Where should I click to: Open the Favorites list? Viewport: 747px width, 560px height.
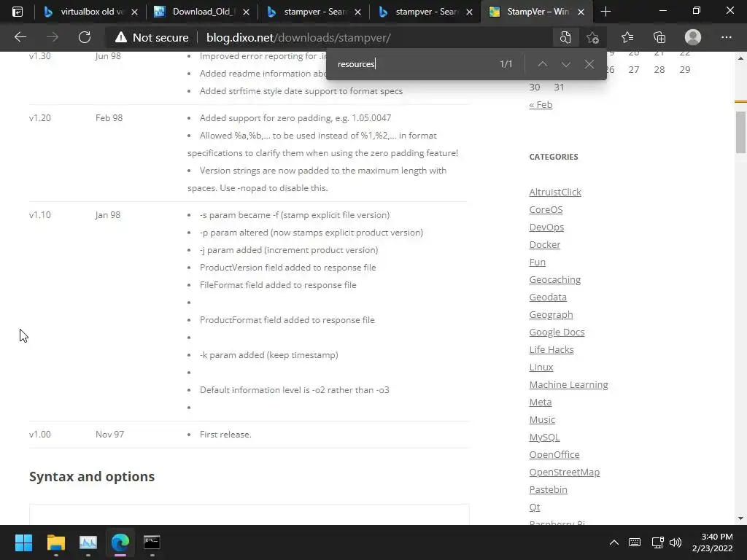pyautogui.click(x=627, y=37)
